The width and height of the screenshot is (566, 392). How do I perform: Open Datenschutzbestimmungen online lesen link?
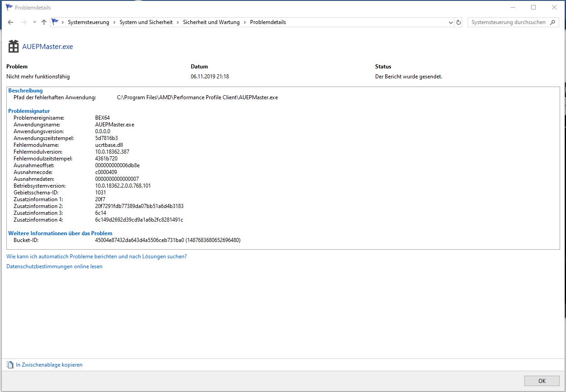point(54,266)
